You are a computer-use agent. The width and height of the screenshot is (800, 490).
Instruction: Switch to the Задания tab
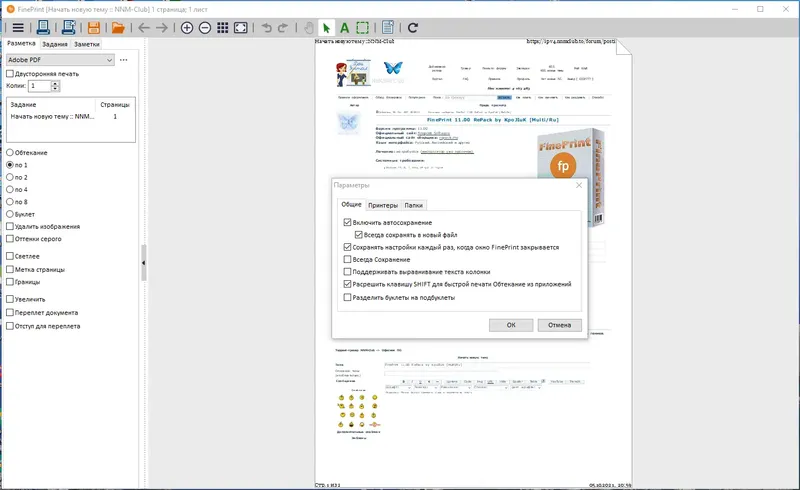tap(55, 44)
